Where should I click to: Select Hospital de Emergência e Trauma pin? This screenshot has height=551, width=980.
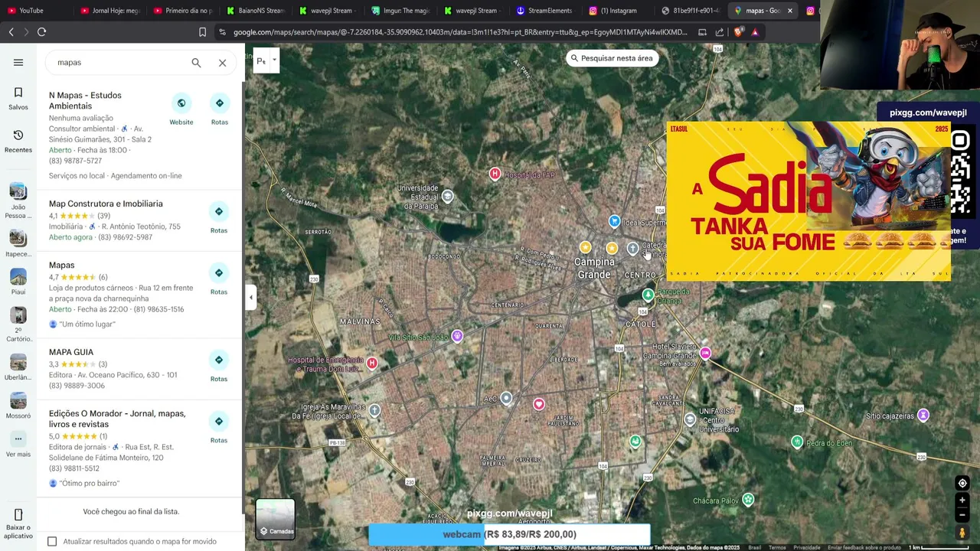tap(372, 363)
